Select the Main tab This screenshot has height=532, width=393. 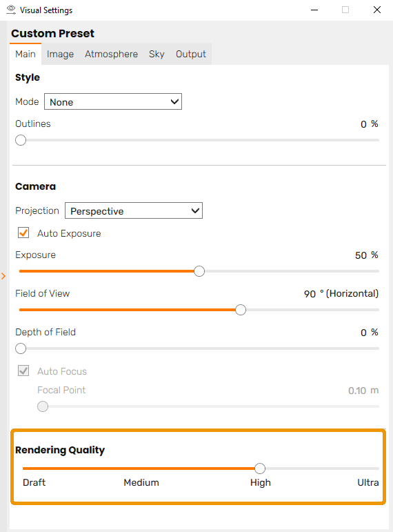26,54
